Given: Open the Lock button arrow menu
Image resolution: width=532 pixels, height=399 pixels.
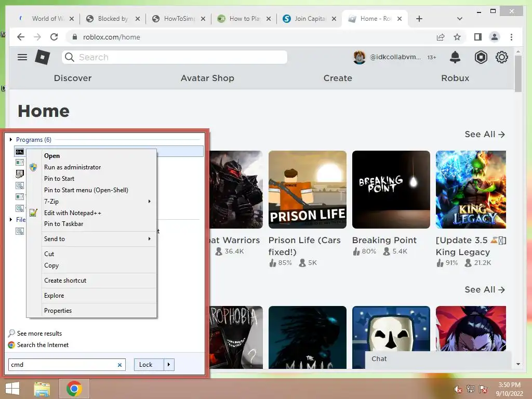Looking at the screenshot, I should pyautogui.click(x=169, y=365).
